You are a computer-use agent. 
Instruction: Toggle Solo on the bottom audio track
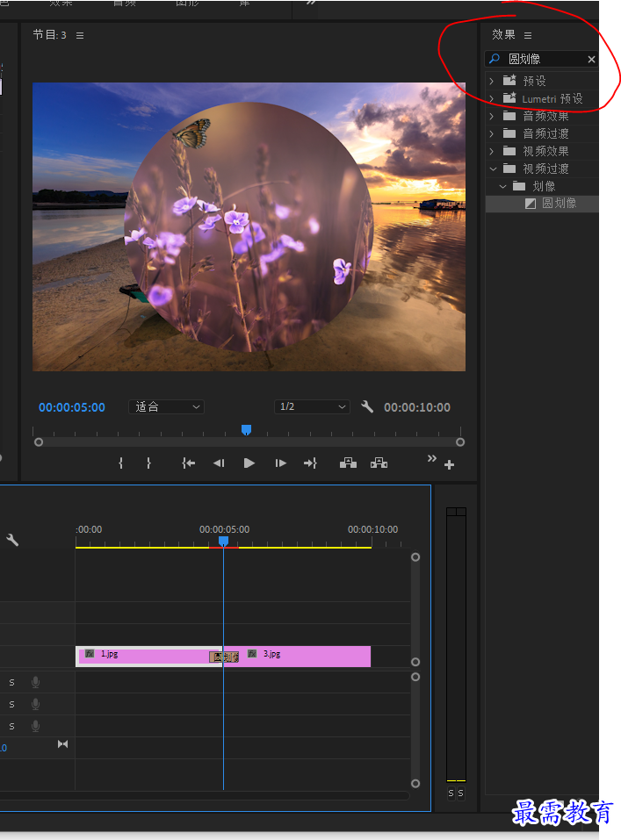[x=11, y=727]
